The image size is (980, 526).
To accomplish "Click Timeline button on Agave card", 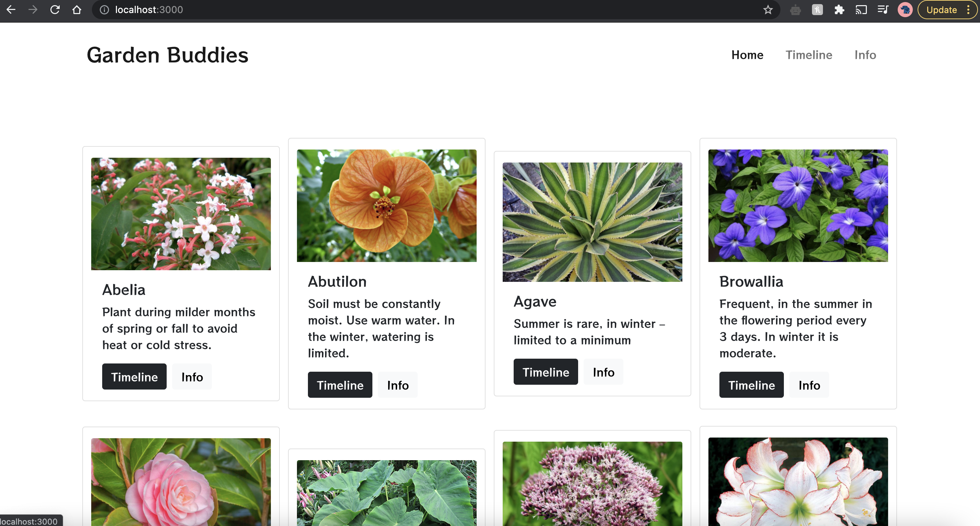I will pyautogui.click(x=546, y=372).
